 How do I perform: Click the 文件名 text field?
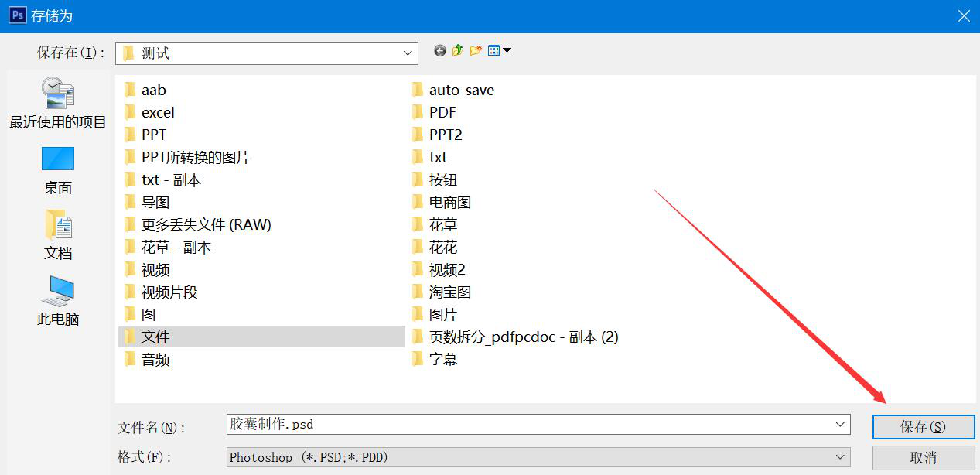(x=526, y=425)
